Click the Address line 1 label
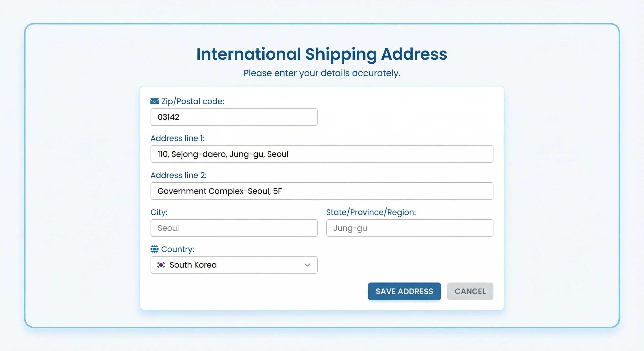The width and height of the screenshot is (644, 351). pos(177,138)
